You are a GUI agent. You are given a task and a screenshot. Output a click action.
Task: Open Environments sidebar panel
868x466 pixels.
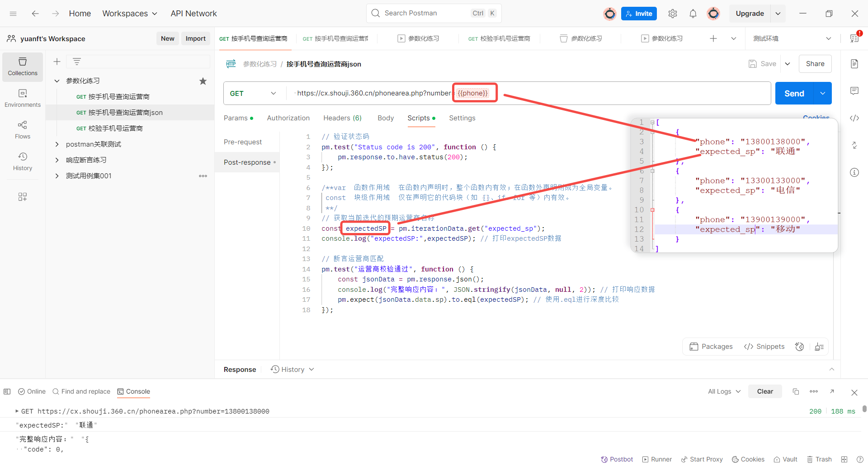tap(23, 98)
